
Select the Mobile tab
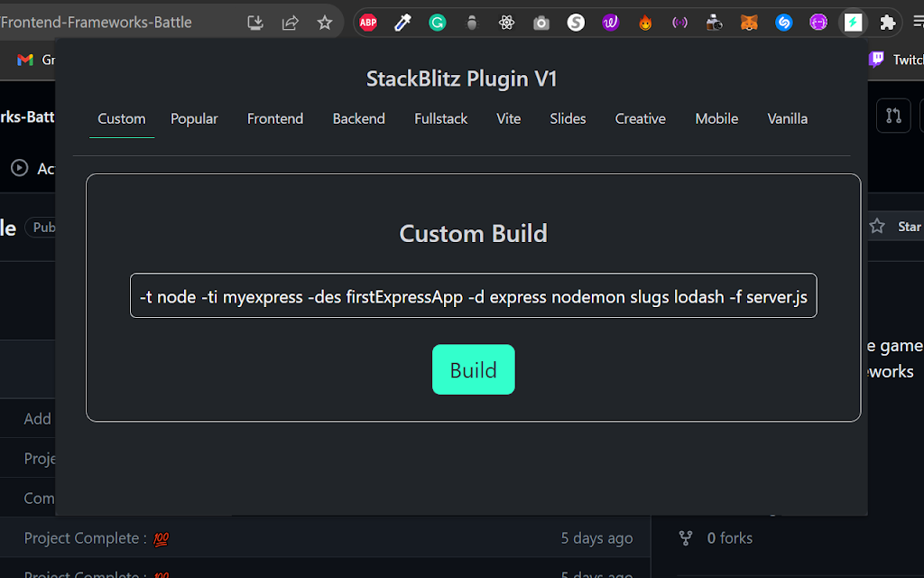[x=716, y=118]
